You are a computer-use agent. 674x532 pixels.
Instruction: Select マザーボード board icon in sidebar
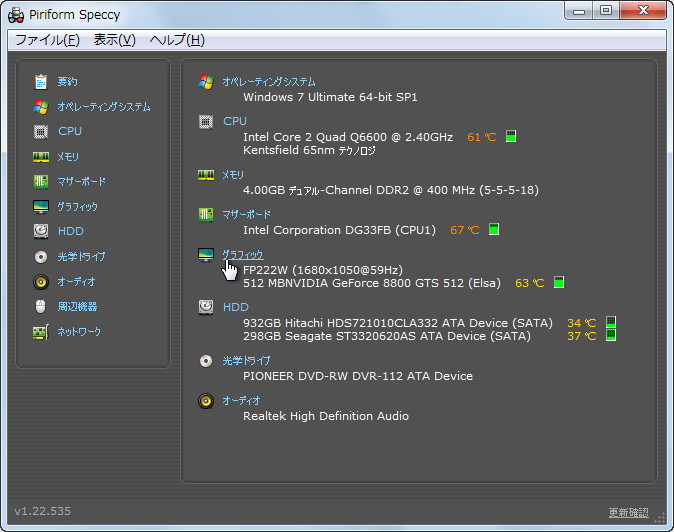41,181
